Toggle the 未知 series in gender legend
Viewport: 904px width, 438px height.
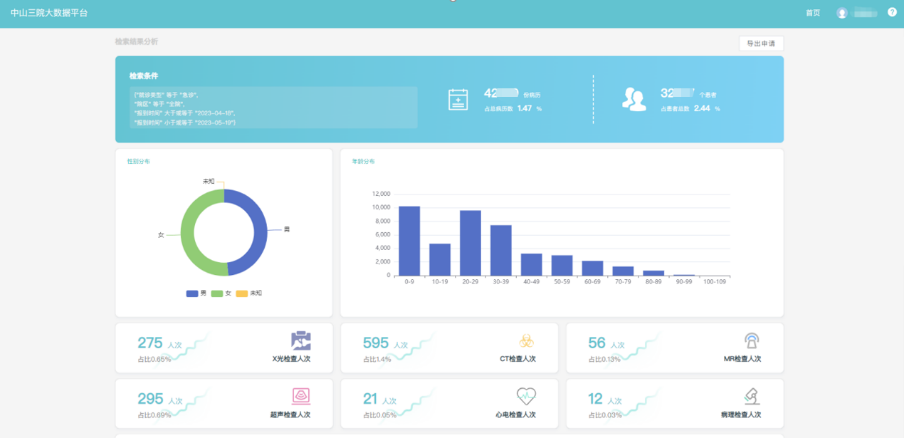tap(249, 293)
